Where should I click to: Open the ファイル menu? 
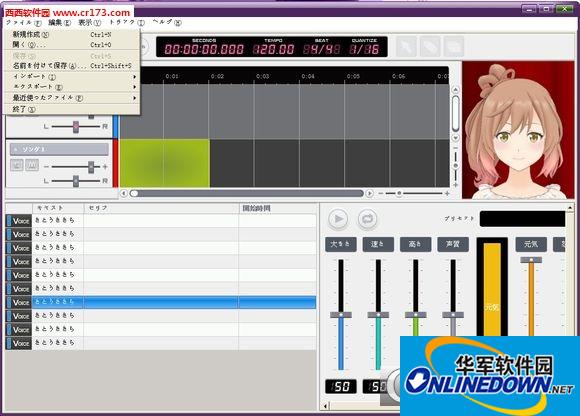coord(24,23)
